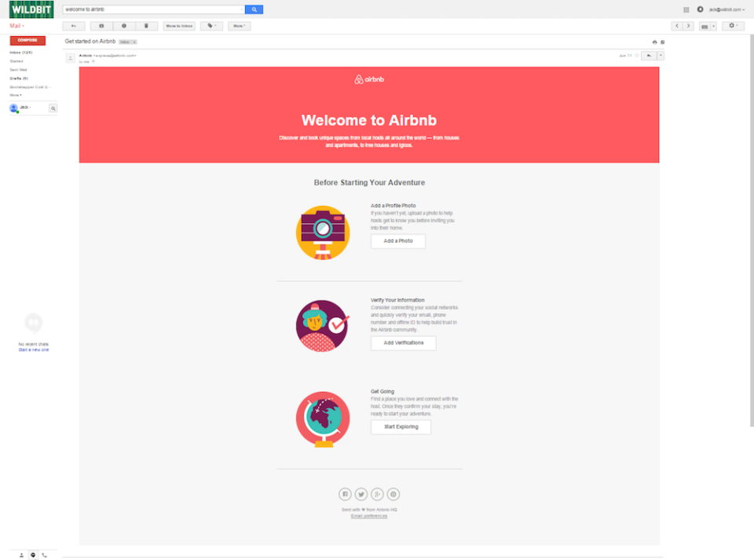This screenshot has height=560, width=754.
Task: Open Sent Mail folder
Action: [18, 70]
